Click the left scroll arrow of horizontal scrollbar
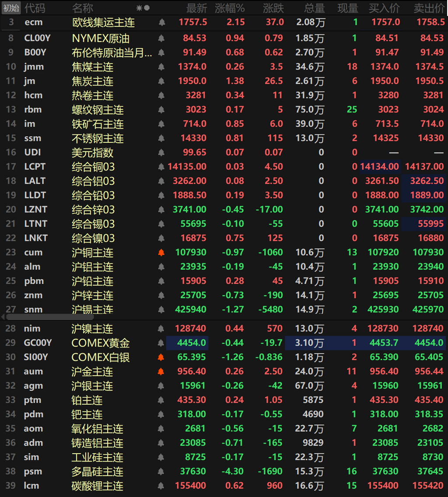Image resolution: width=448 pixels, height=497 pixels. (x=3, y=317)
